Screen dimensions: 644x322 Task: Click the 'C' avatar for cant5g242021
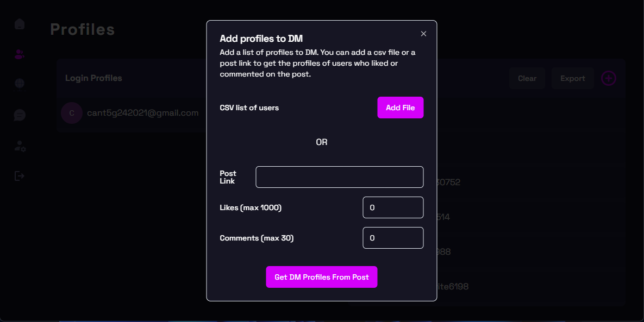coord(71,113)
